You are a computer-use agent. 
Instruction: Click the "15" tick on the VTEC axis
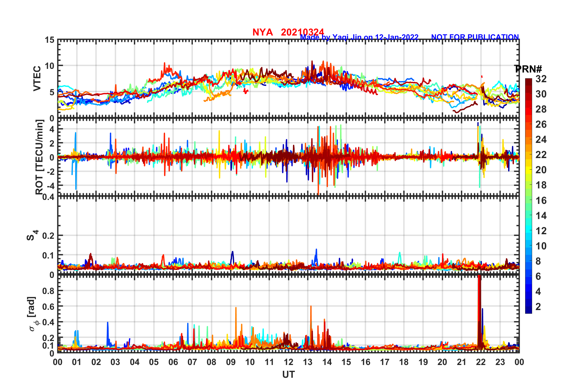[x=50, y=40]
